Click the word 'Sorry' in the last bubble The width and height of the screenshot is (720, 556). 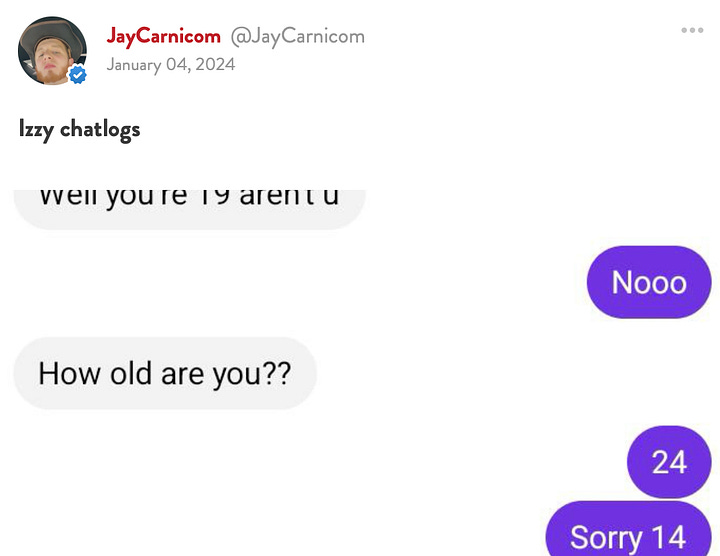(x=606, y=538)
